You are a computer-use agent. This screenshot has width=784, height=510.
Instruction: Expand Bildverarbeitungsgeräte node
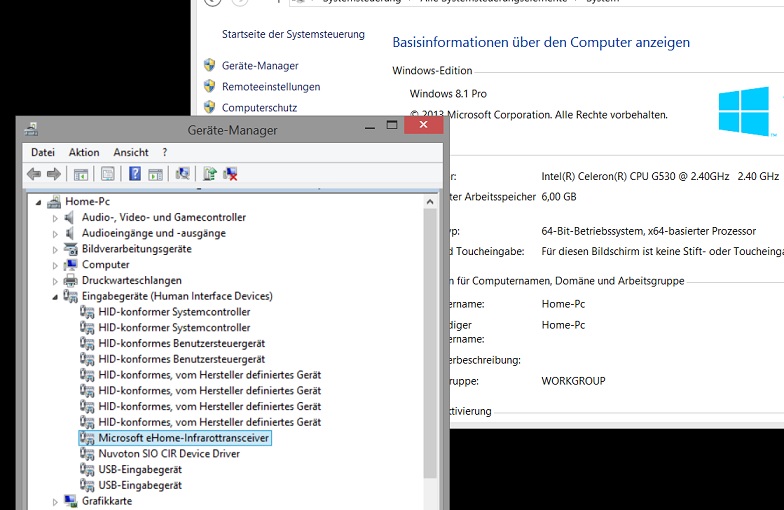pos(55,250)
